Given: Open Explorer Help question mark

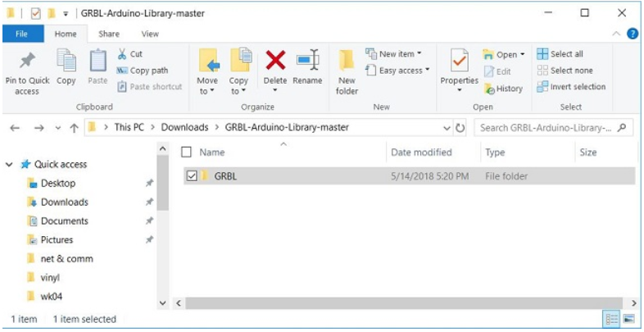Looking at the screenshot, I should [x=632, y=34].
